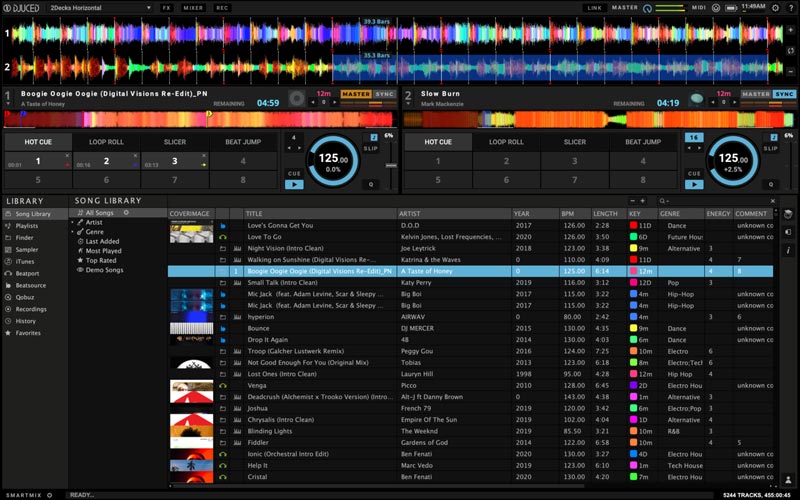Open the 2Decks Horizontal layout dropdown
Viewport: 800px width, 500px height.
tap(100, 8)
